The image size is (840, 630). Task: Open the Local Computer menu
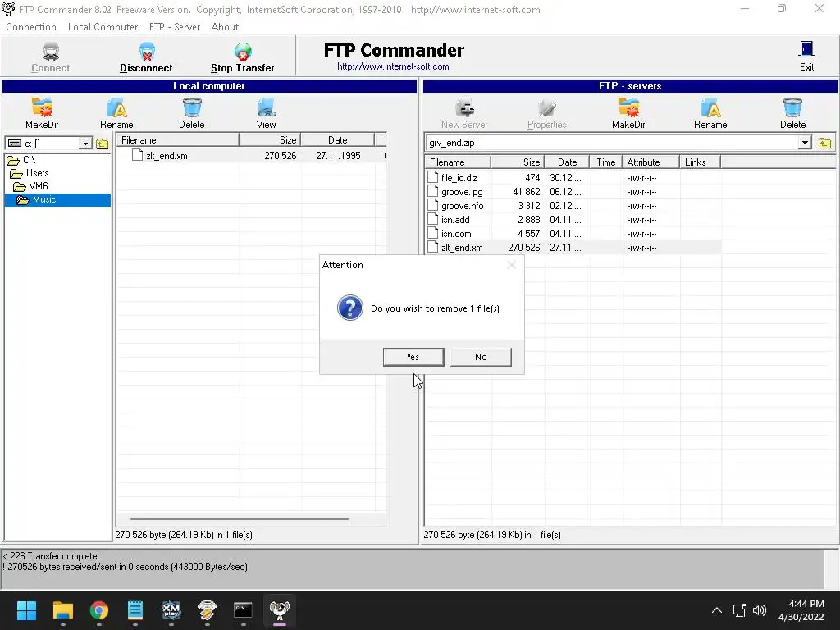pos(103,27)
